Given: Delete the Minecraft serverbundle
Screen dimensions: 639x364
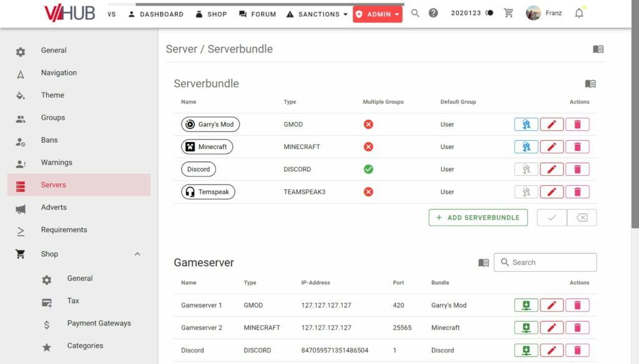Looking at the screenshot, I should pos(577,146).
